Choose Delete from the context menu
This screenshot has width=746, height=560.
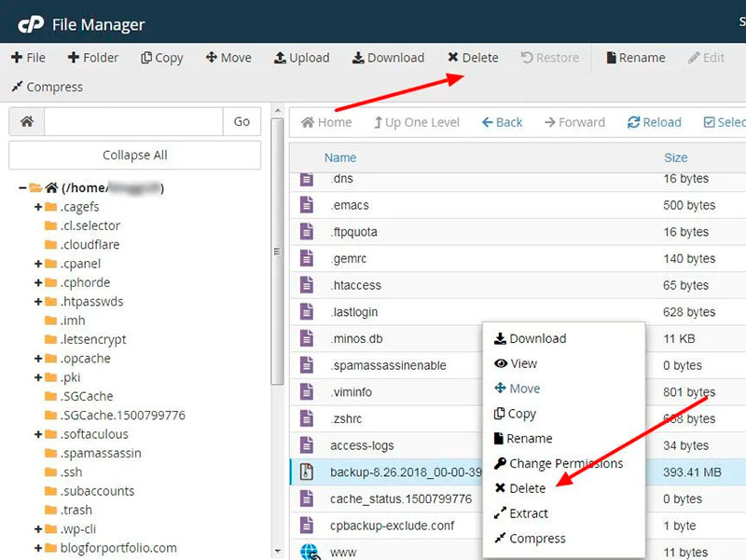(x=527, y=488)
